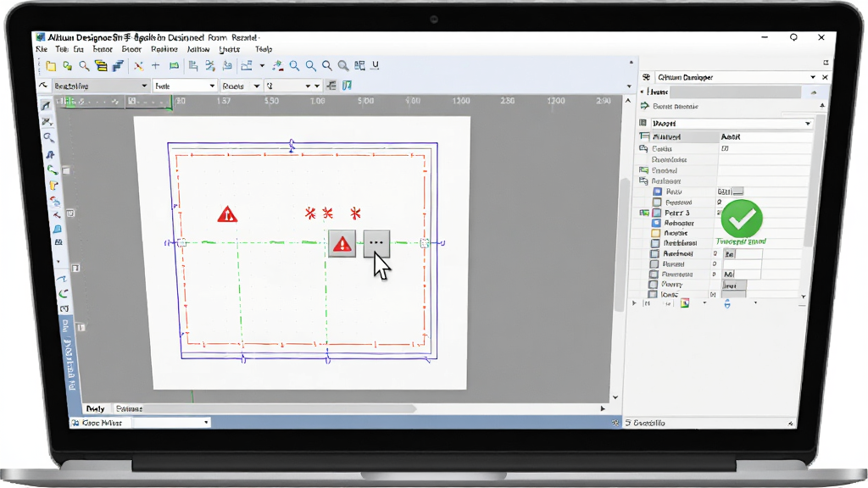The width and height of the screenshot is (868, 488).
Task: Open the 'Reṕiine' menu, sixth in the menu bar
Action: [164, 49]
